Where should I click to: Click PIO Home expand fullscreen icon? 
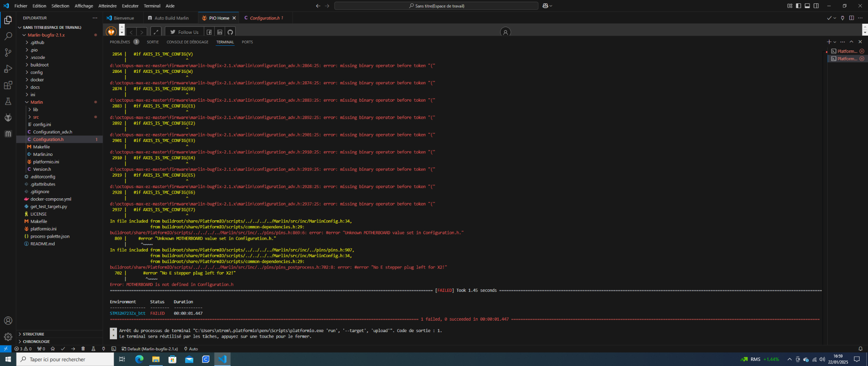tap(156, 32)
